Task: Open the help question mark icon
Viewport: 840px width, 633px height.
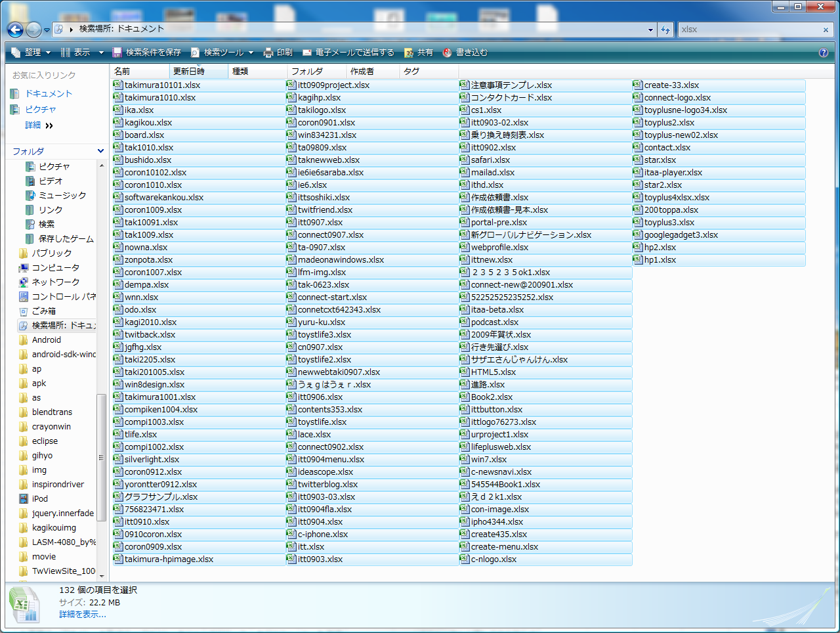Action: 824,53
